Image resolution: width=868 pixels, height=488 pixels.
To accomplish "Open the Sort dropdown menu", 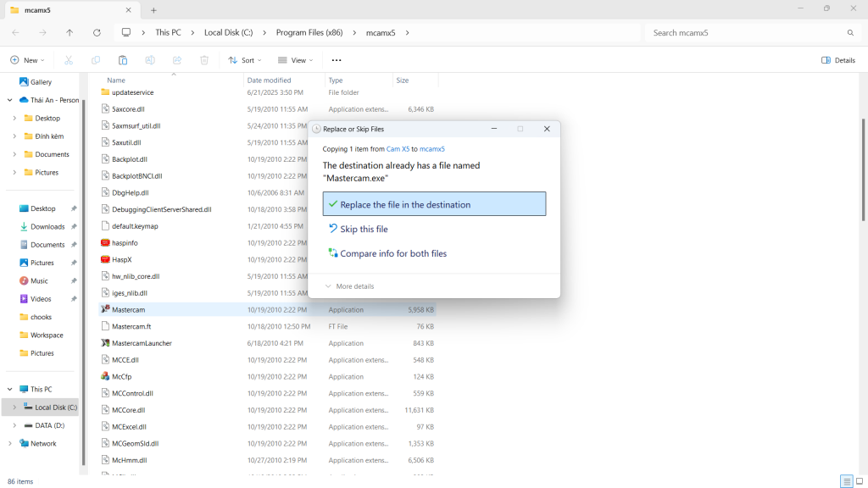I will (245, 60).
